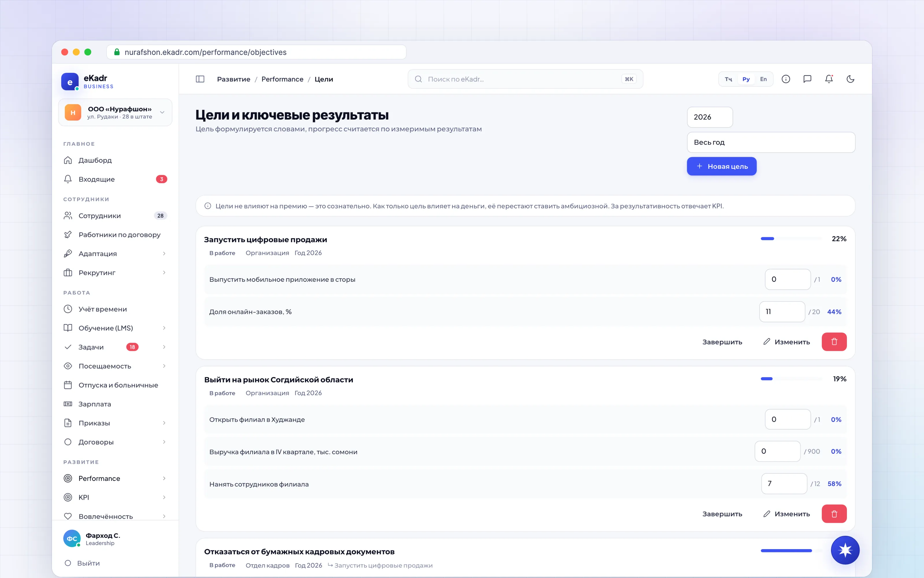This screenshot has height=578, width=924.
Task: Switch language to Тҷ
Action: tap(729, 79)
